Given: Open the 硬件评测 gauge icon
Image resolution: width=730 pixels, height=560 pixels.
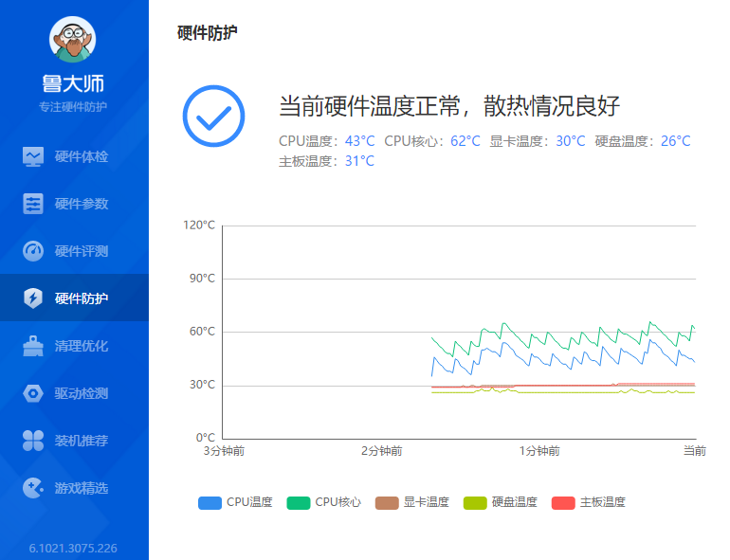Looking at the screenshot, I should pos(33,251).
